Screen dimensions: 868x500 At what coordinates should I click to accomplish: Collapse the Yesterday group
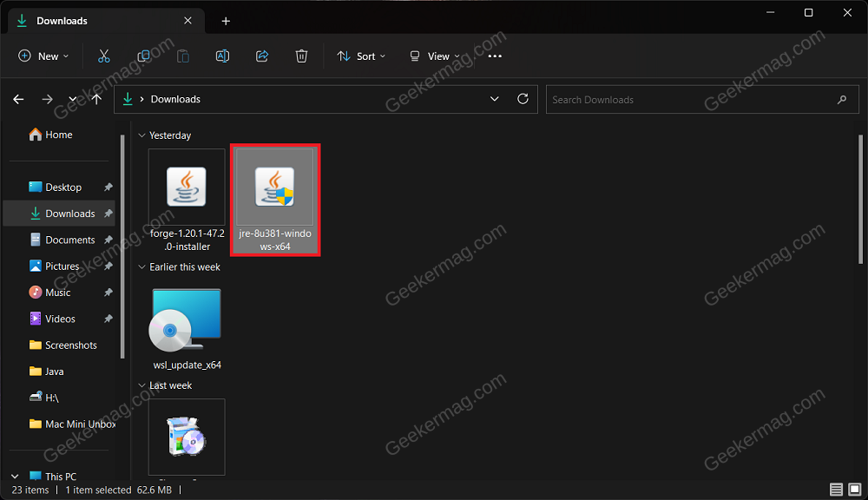[x=141, y=135]
